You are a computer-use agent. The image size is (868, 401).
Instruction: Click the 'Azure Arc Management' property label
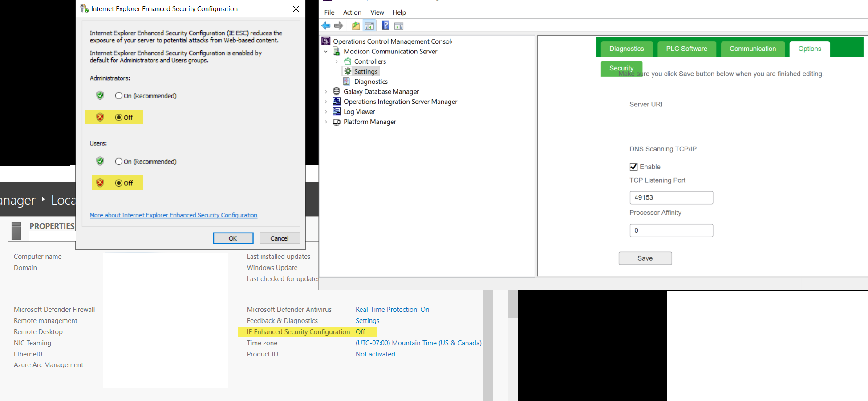[x=49, y=365]
